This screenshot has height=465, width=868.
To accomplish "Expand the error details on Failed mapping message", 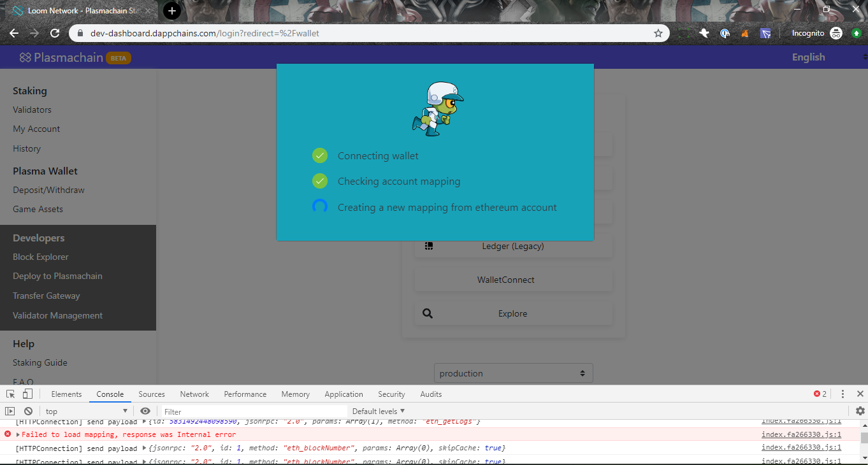I will click(x=17, y=434).
